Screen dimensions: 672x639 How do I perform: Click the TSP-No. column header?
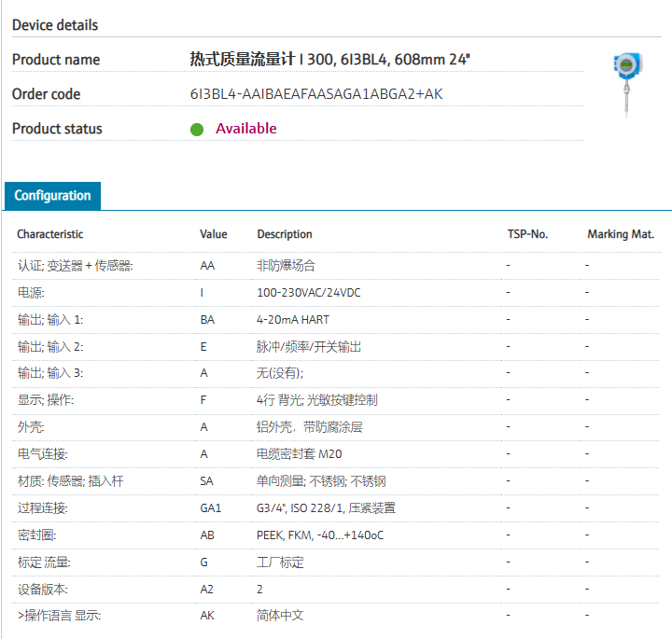coord(526,234)
